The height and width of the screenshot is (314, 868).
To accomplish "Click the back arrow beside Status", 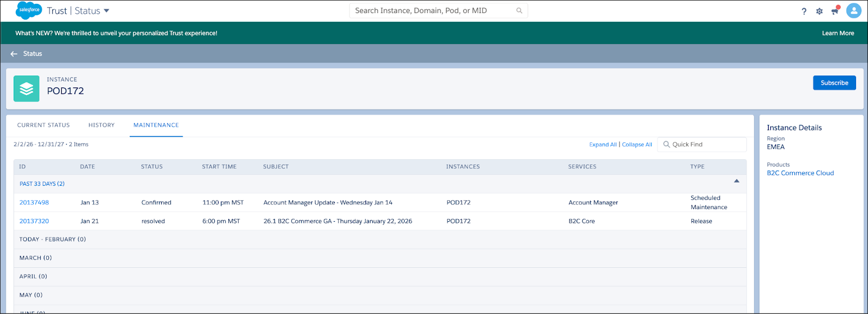I will [14, 54].
